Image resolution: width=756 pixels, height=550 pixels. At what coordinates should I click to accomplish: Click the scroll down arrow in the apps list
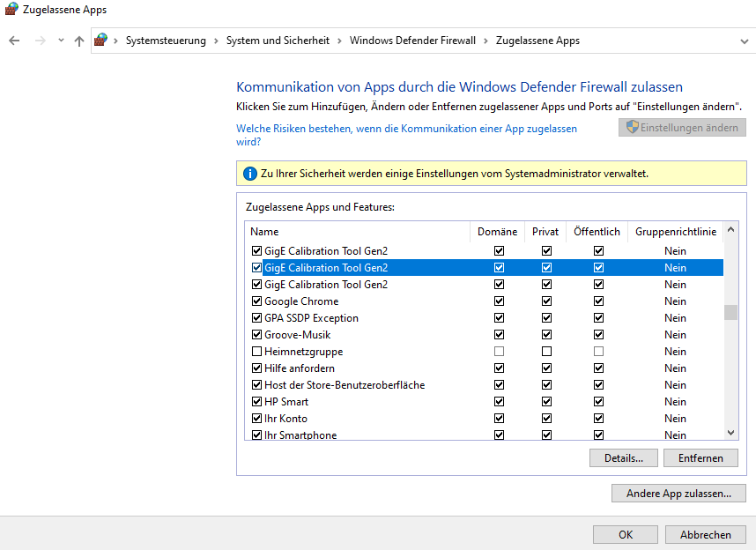pos(730,433)
